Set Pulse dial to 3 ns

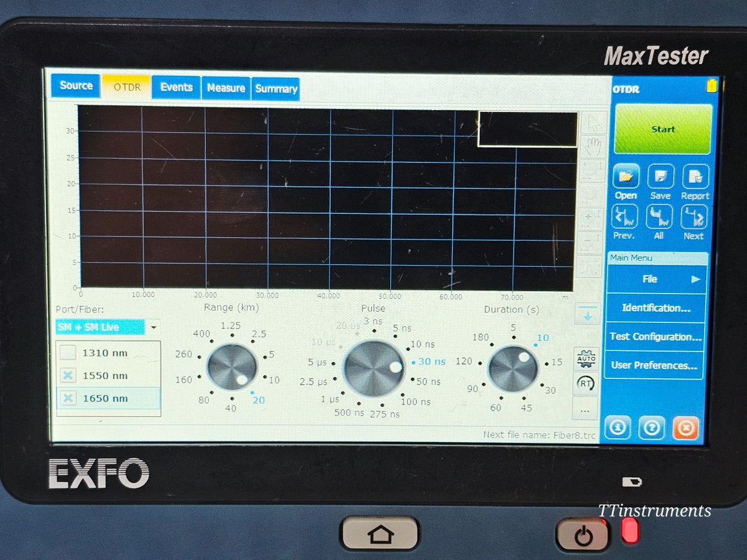pyautogui.click(x=374, y=321)
